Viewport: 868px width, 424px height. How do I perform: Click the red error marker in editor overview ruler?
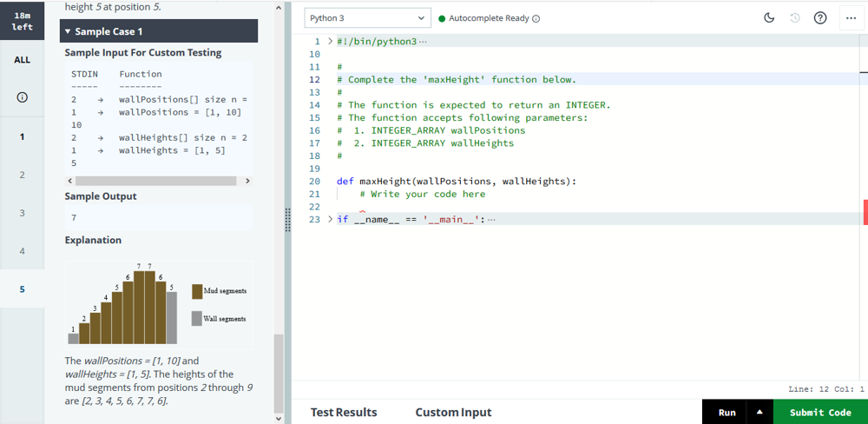(x=865, y=213)
